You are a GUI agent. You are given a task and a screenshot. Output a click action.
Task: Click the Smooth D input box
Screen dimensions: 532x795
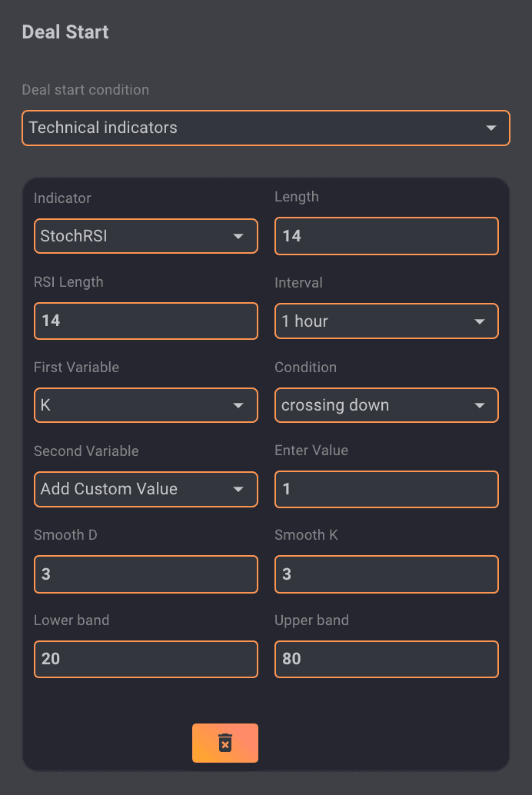click(145, 574)
